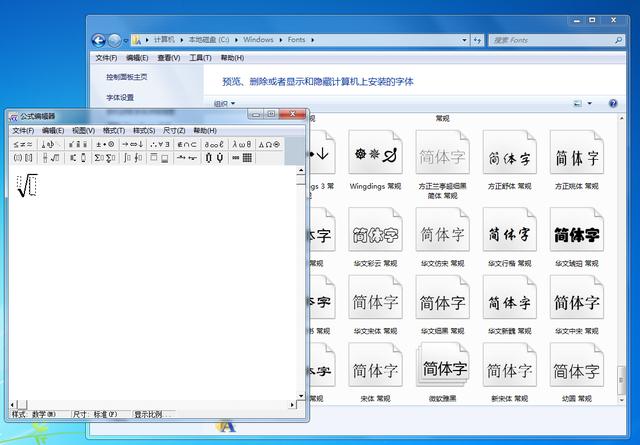The image size is (640, 445).
Task: Open 文件(F) menu in 公式编辑器
Action: [23, 131]
